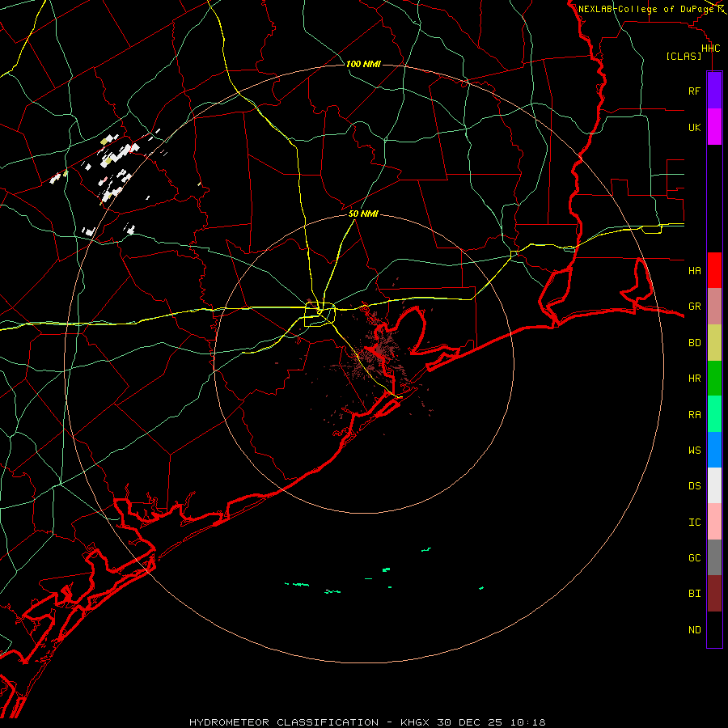The width and height of the screenshot is (728, 728).
Task: Click the "DS" legend label
Action: pos(694,485)
